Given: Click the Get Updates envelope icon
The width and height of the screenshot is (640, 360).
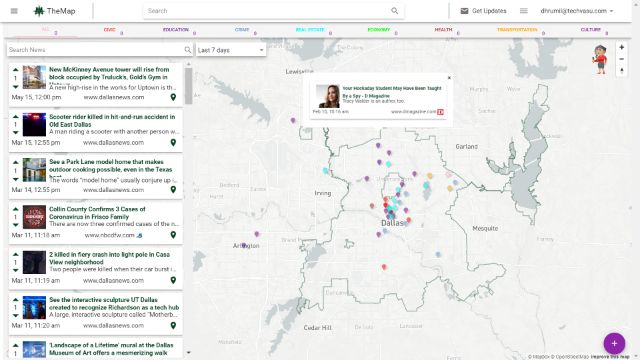Looking at the screenshot, I should (464, 11).
